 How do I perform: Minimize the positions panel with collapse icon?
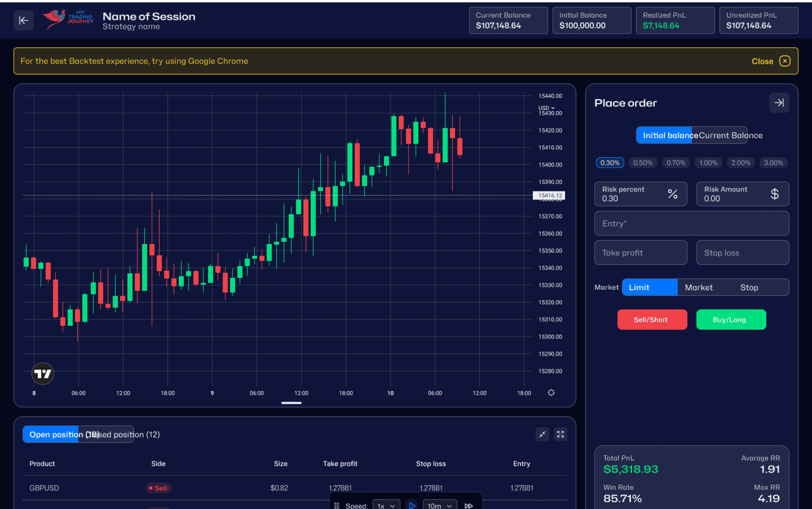coord(542,434)
